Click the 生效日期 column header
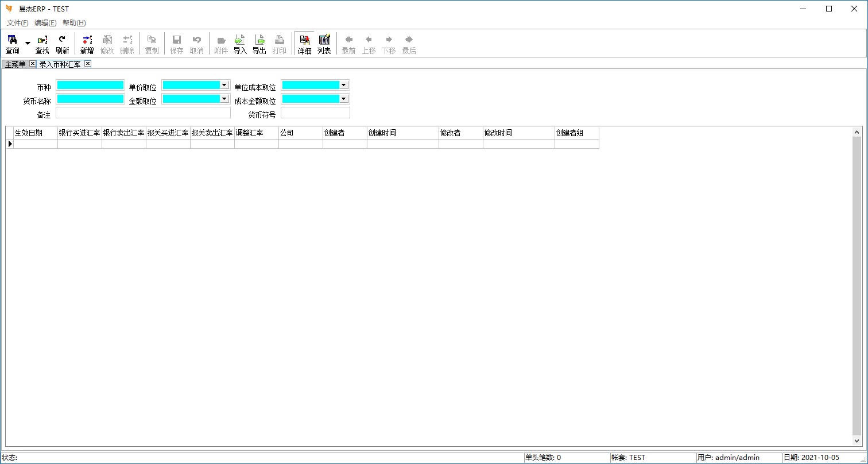Image resolution: width=868 pixels, height=464 pixels. [35, 133]
